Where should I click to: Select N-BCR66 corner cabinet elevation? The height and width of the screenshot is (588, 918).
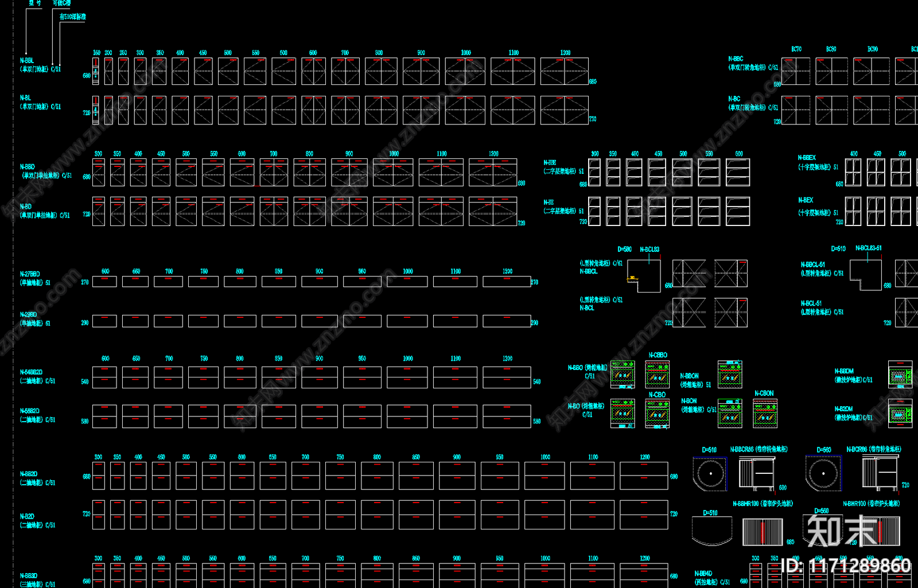pyautogui.click(x=880, y=474)
